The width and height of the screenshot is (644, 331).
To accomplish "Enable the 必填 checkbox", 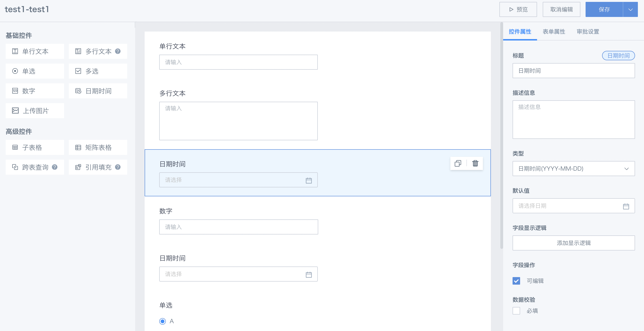I will (x=516, y=311).
